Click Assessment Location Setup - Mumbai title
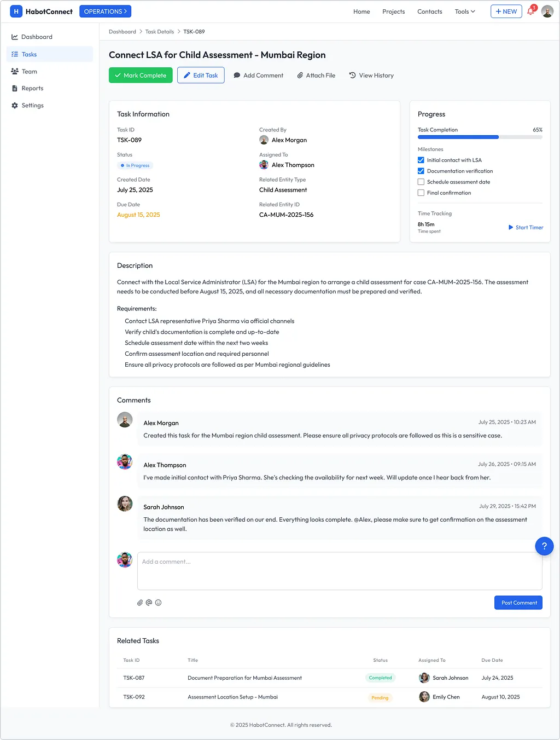This screenshot has width=560, height=740. click(x=232, y=697)
